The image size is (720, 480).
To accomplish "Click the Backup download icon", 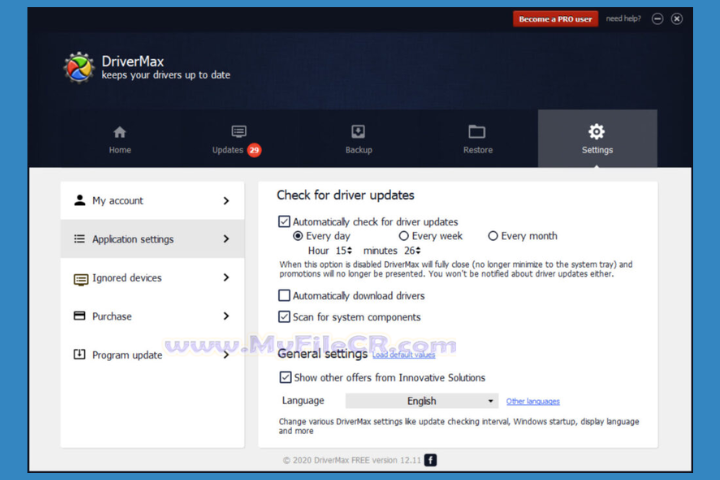I will [358, 132].
